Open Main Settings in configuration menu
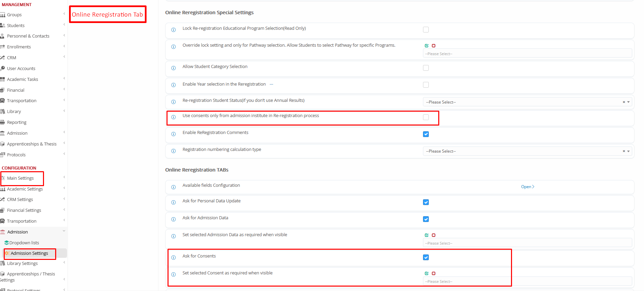 point(20,178)
